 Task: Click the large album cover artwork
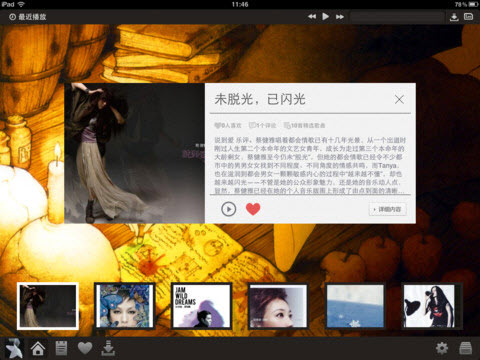coord(134,153)
